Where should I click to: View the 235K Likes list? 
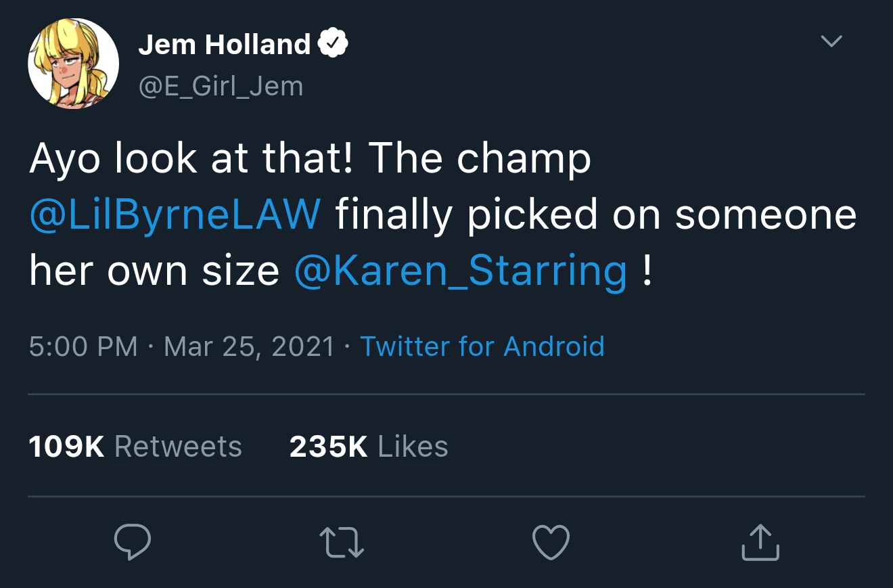[369, 447]
